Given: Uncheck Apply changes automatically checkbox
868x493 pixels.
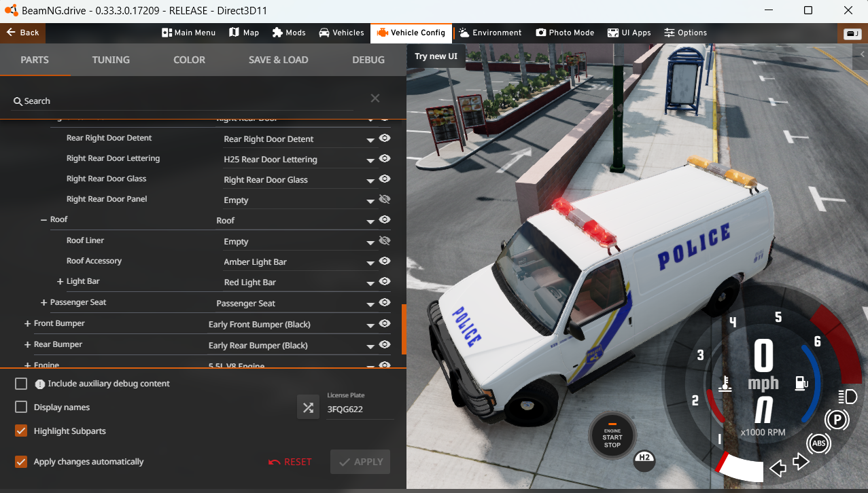Looking at the screenshot, I should click(x=21, y=462).
